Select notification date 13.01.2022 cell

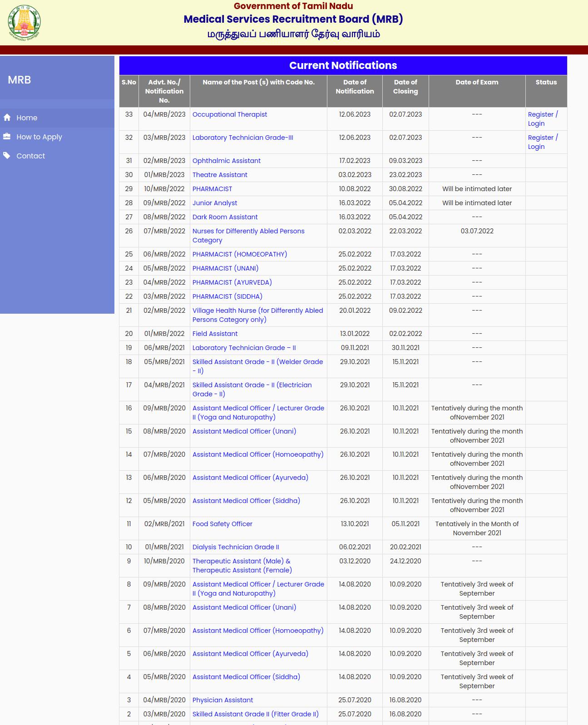(x=355, y=334)
